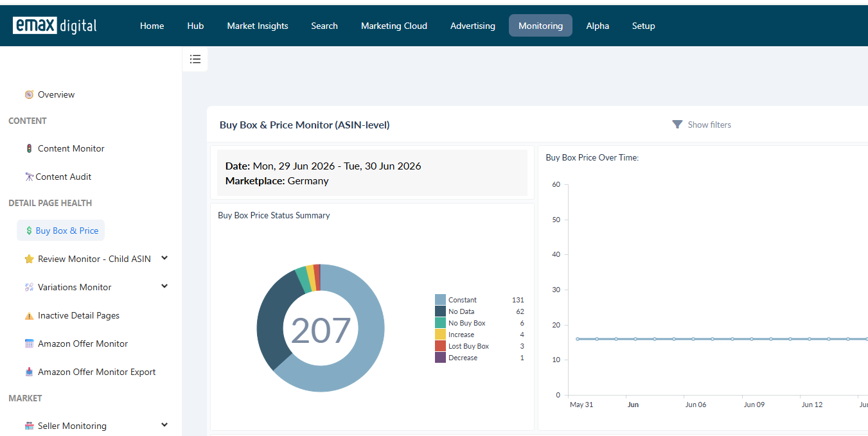Click the Seller Monitoring store icon
This screenshot has width=868, height=436.
29,426
